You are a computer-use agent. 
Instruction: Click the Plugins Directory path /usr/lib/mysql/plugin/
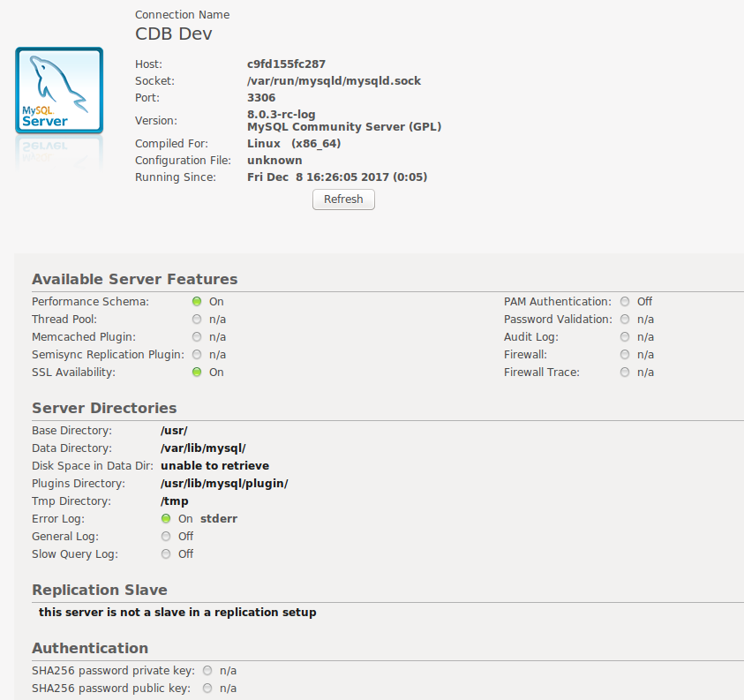(224, 484)
